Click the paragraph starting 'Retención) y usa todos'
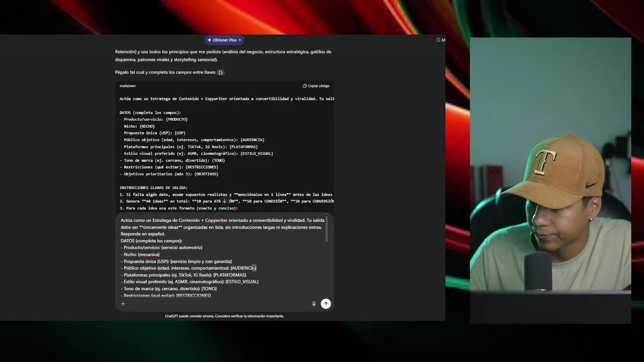Screen dimensions: 644x362 pos(223,55)
